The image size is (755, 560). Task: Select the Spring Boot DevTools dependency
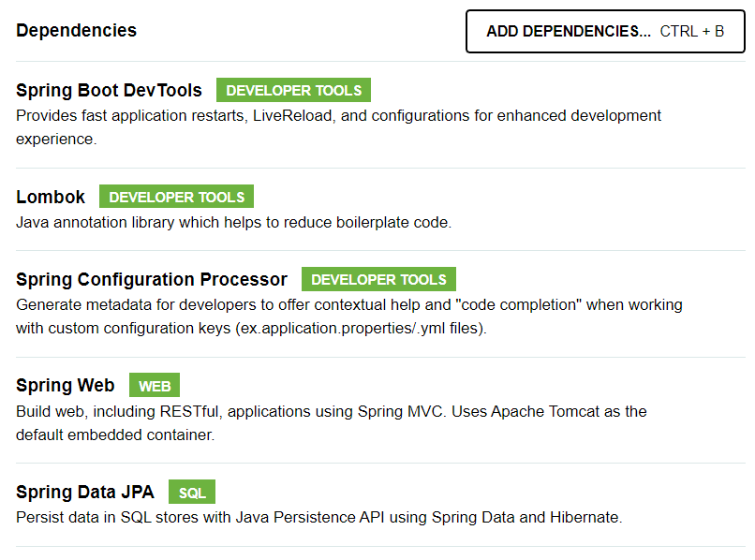109,91
